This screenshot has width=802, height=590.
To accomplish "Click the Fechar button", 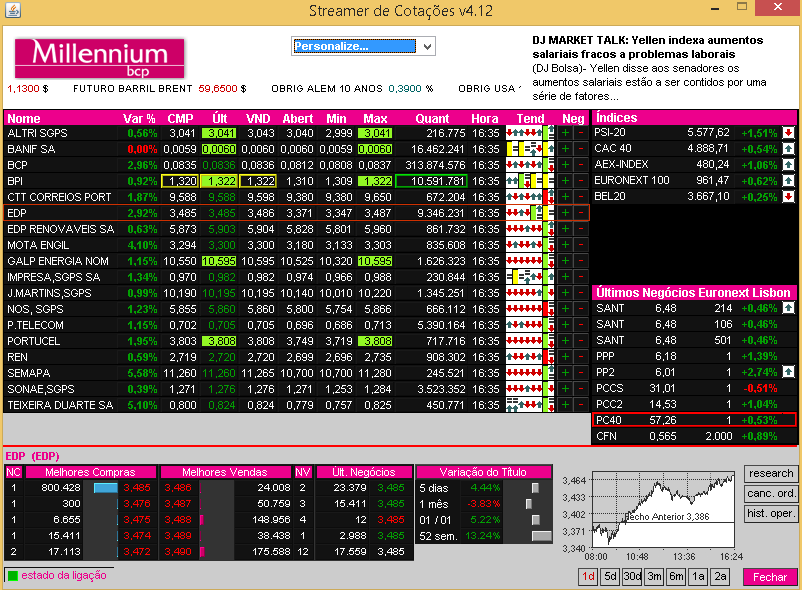I will [x=770, y=577].
